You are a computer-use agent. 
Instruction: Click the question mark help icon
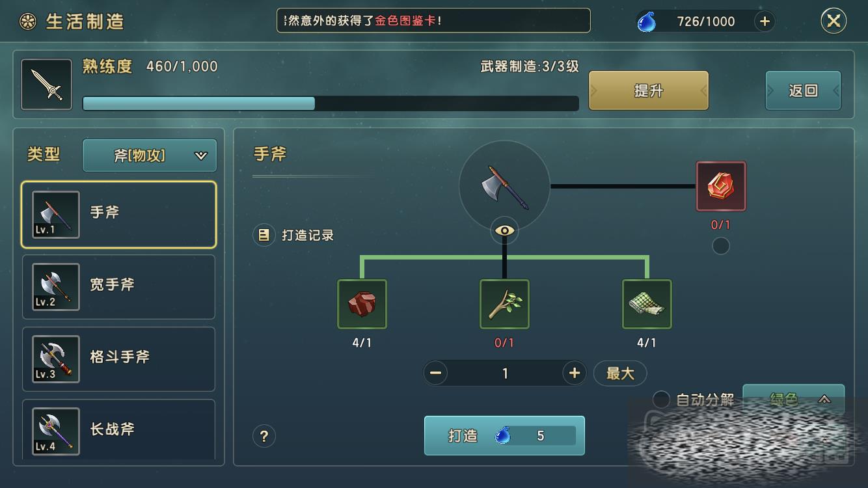point(264,436)
